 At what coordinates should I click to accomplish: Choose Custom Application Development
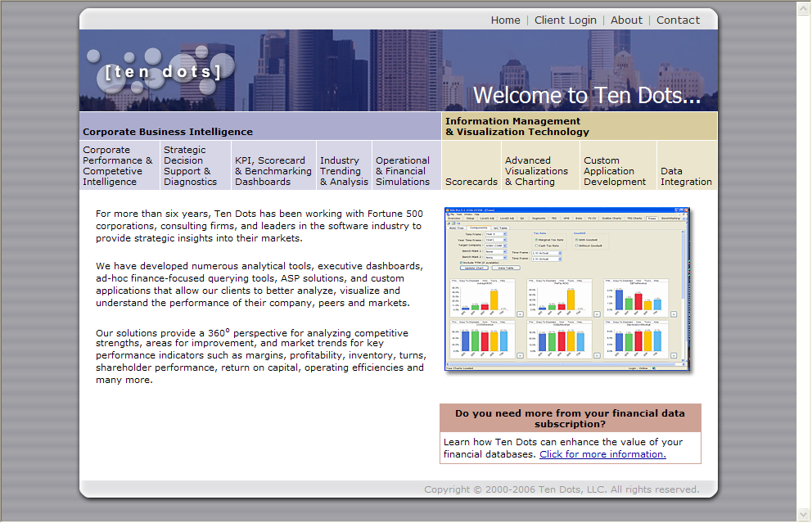pos(615,171)
